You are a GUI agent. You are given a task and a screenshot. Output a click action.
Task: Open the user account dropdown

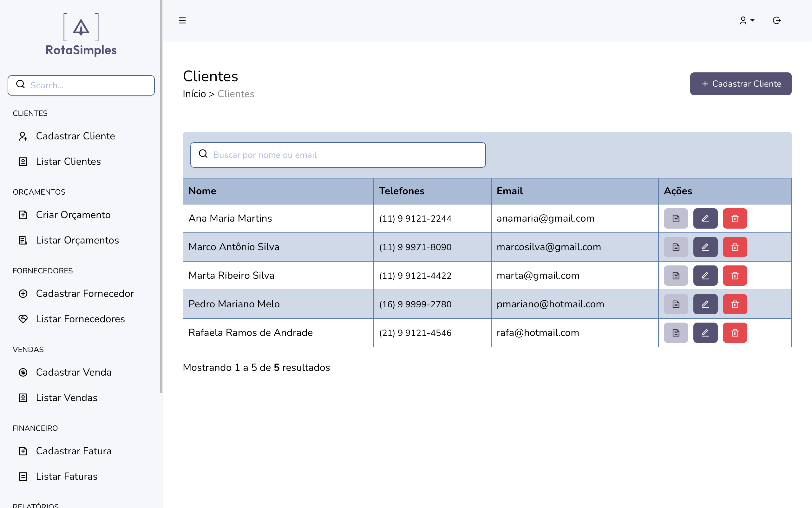point(747,21)
